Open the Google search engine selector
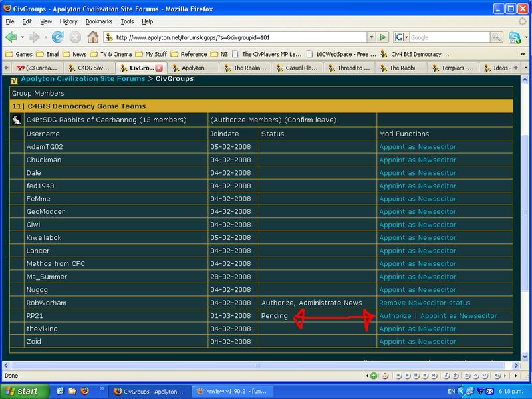This screenshot has height=399, width=532. tap(401, 37)
